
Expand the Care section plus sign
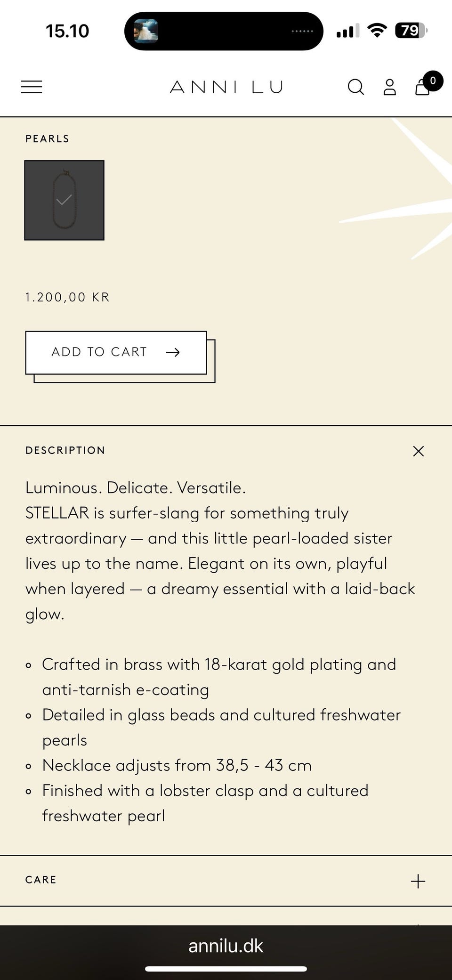(x=418, y=881)
